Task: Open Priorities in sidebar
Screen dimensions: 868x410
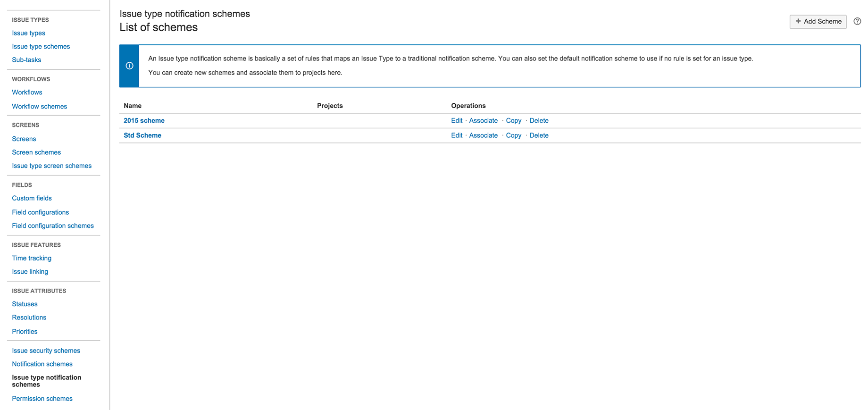Action: coord(25,332)
